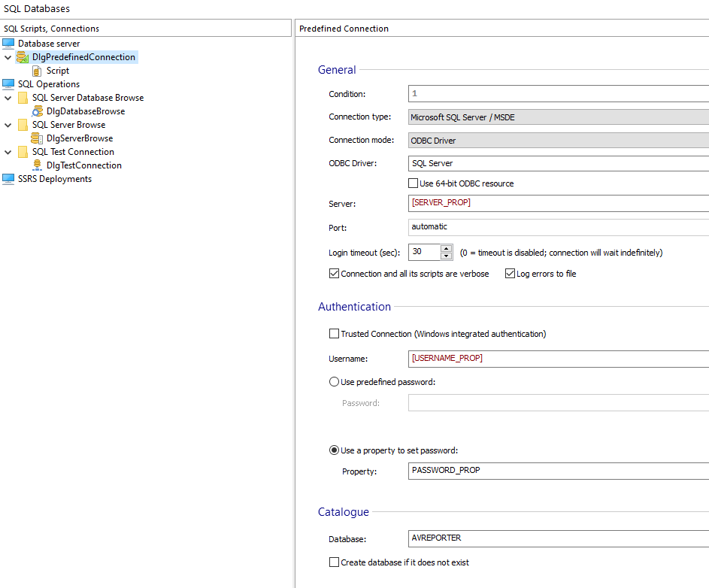Select the DlgPredefinedConnection database icon

(23, 57)
